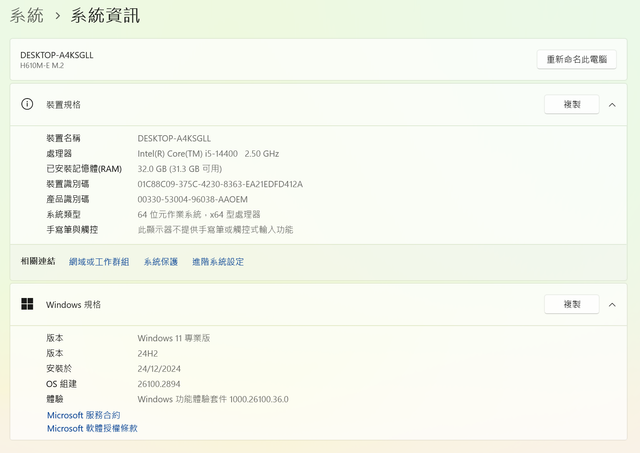This screenshot has width=640, height=453.
Task: Click the 手寫筆與觸控 label
Action: 72,230
